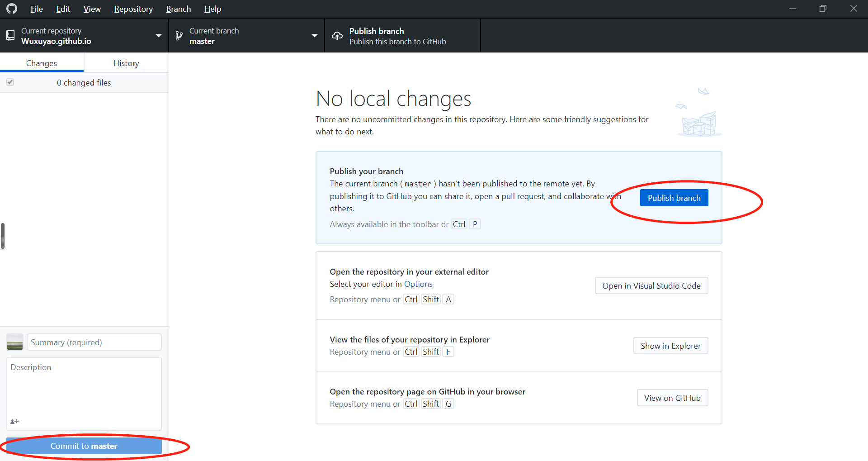Screen dimensions: 868x461
Task: Restore down the application window
Action: [x=823, y=9]
